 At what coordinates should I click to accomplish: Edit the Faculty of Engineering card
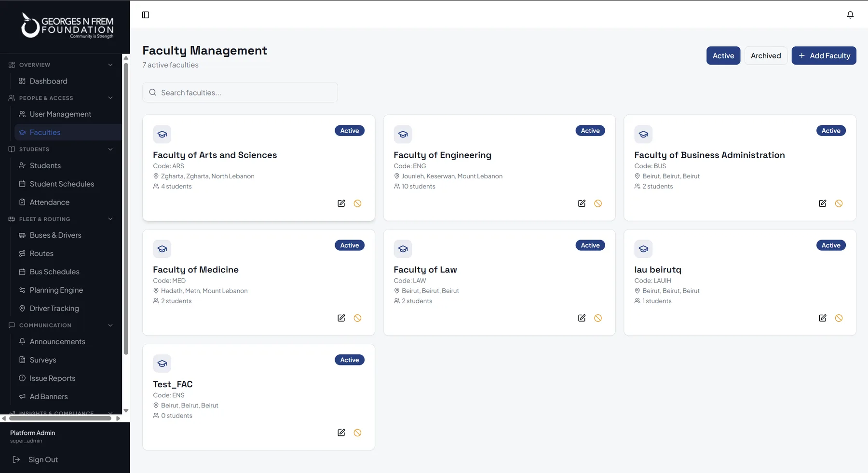582,203
